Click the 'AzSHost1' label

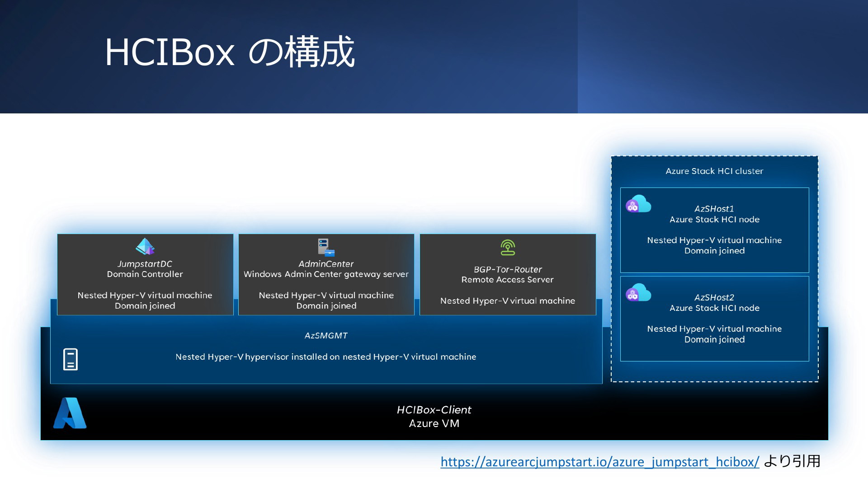(x=714, y=209)
